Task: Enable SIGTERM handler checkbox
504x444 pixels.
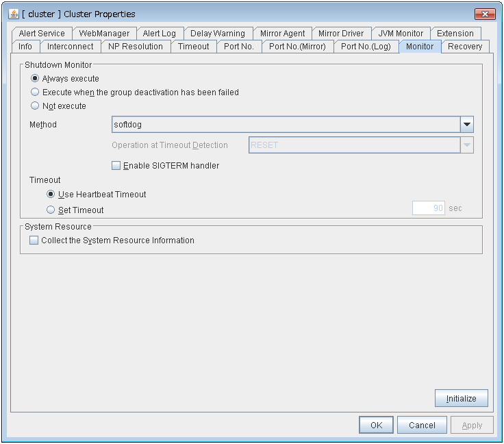Action: 116,166
